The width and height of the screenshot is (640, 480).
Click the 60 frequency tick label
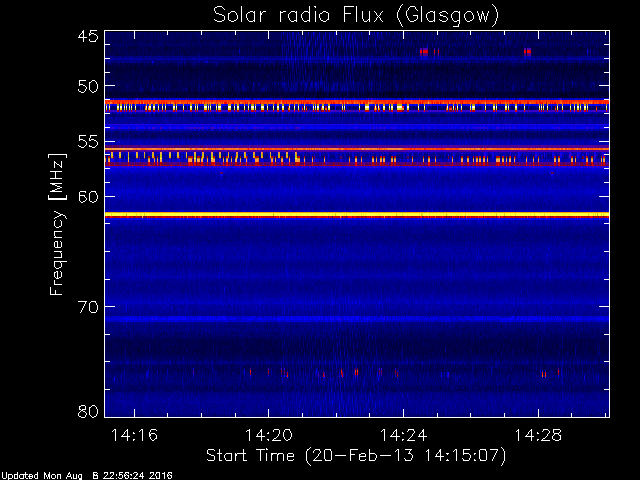(88, 197)
